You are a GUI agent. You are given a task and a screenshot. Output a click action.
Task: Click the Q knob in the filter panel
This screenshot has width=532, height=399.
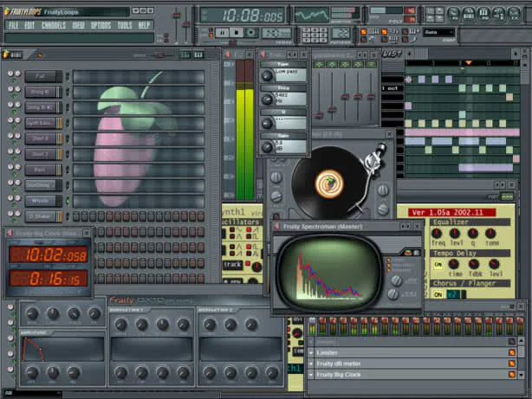[x=267, y=124]
